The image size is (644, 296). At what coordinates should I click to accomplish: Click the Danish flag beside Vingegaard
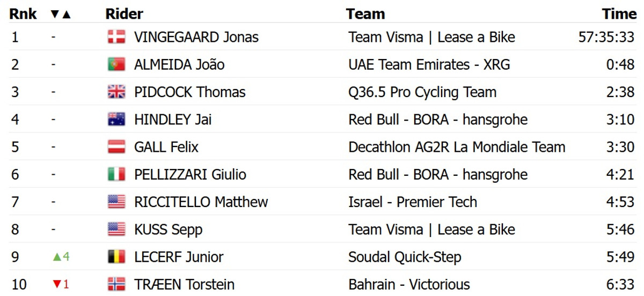click(x=116, y=38)
